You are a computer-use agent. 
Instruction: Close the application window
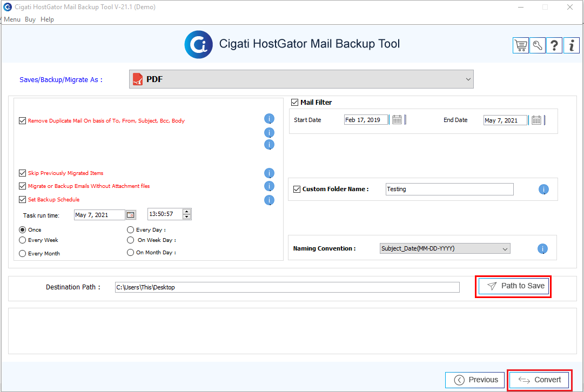point(570,7)
